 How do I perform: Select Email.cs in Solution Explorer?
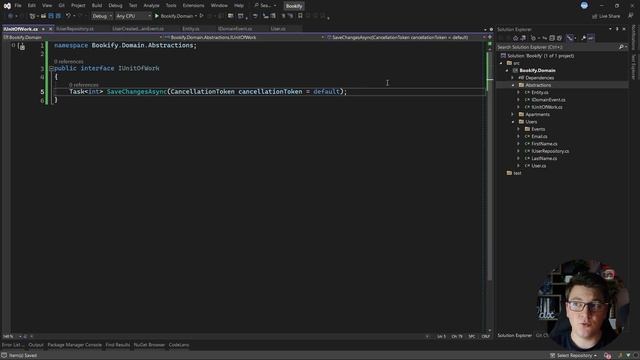pyautogui.click(x=539, y=137)
